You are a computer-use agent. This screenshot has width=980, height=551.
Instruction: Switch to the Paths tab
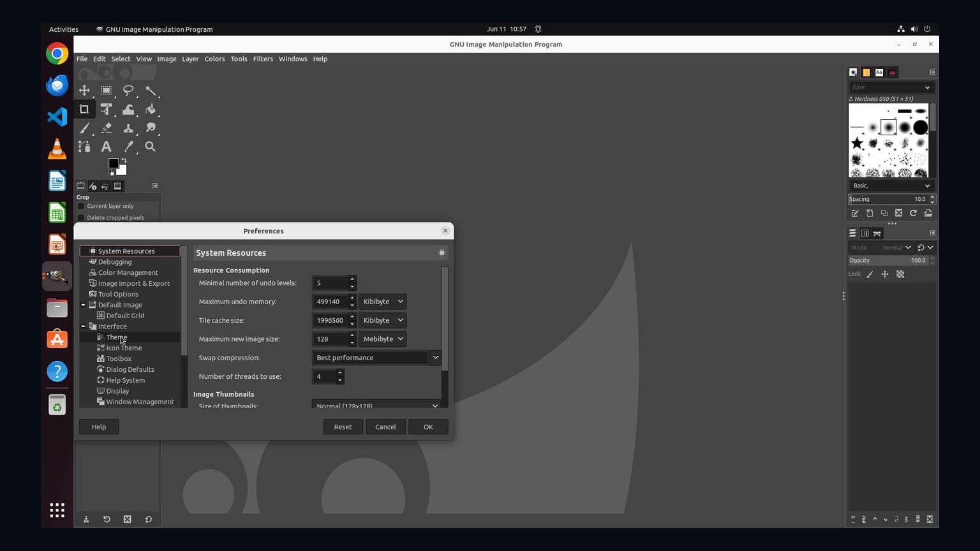(x=877, y=233)
